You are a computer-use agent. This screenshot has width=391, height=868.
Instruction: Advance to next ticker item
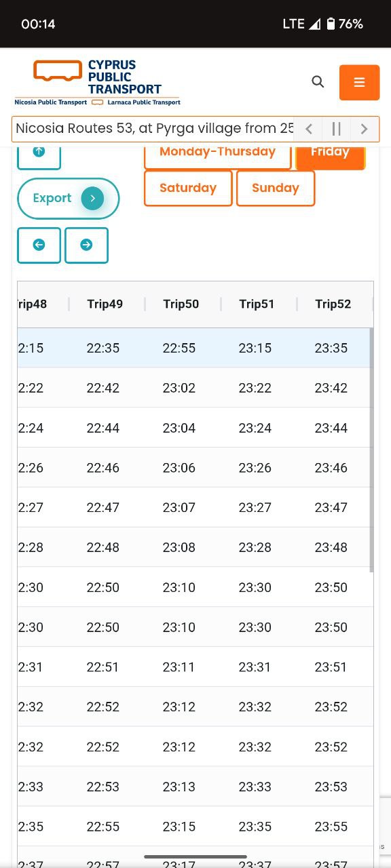364,129
